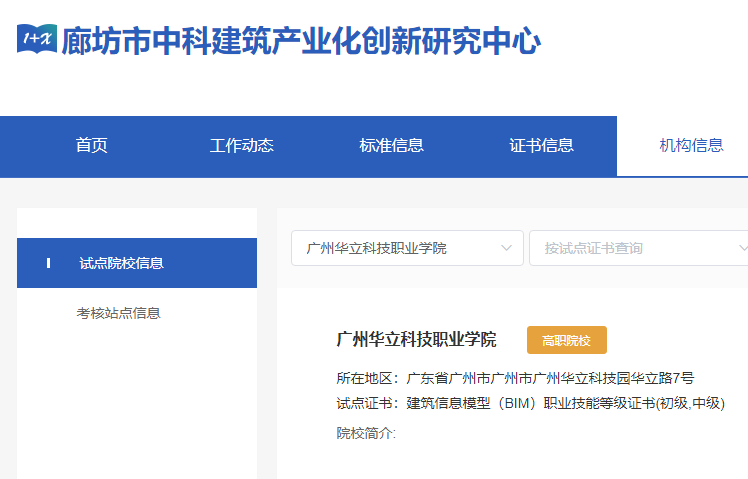Image resolution: width=748 pixels, height=479 pixels.
Task: Click the address 广东省广州市广州市广州华立科技园华立路7号
Action: (549, 378)
